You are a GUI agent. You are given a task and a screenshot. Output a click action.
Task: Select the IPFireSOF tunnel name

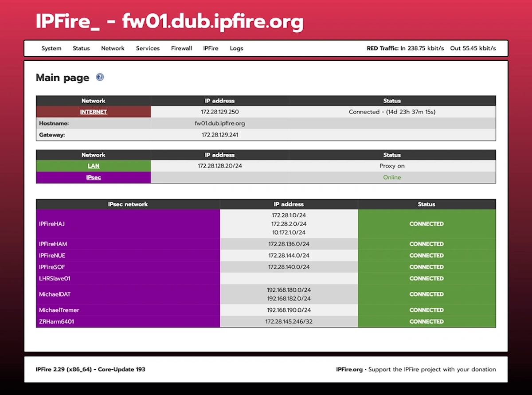pyautogui.click(x=52, y=267)
